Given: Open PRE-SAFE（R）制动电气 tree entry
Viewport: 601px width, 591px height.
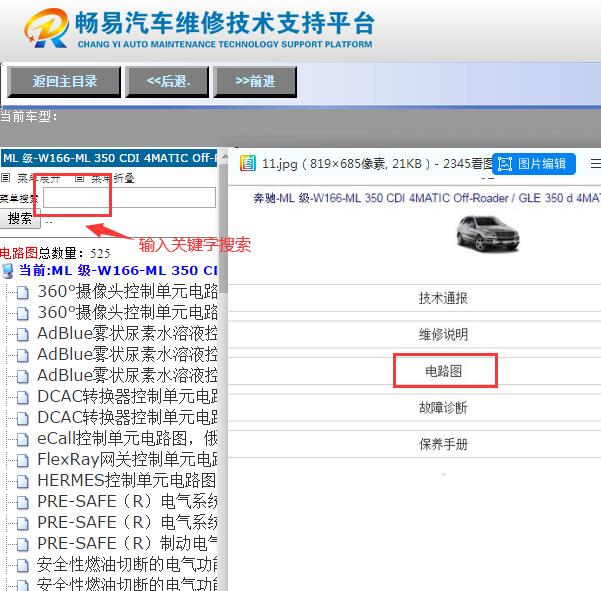Looking at the screenshot, I should click(x=127, y=543).
